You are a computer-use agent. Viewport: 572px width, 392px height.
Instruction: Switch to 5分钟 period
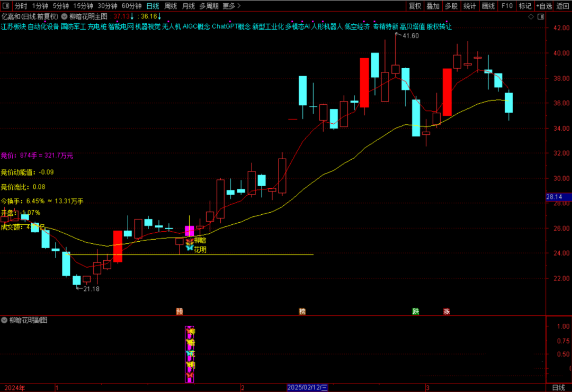(60, 6)
